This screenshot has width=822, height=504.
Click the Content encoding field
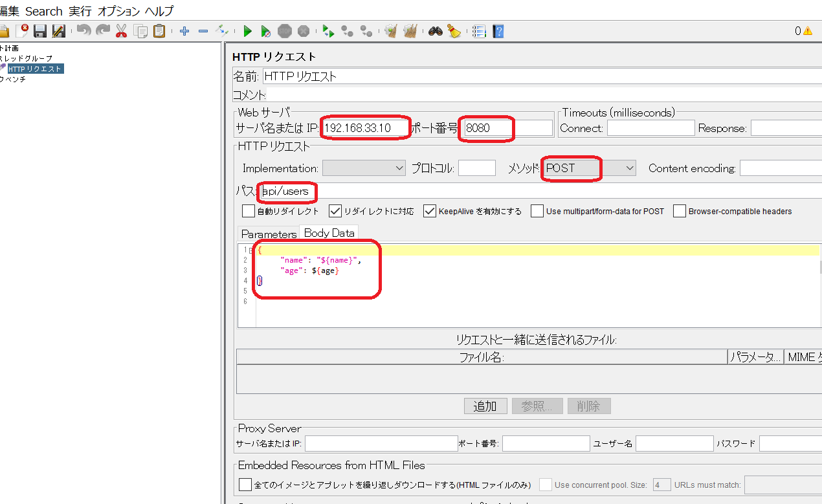point(781,168)
